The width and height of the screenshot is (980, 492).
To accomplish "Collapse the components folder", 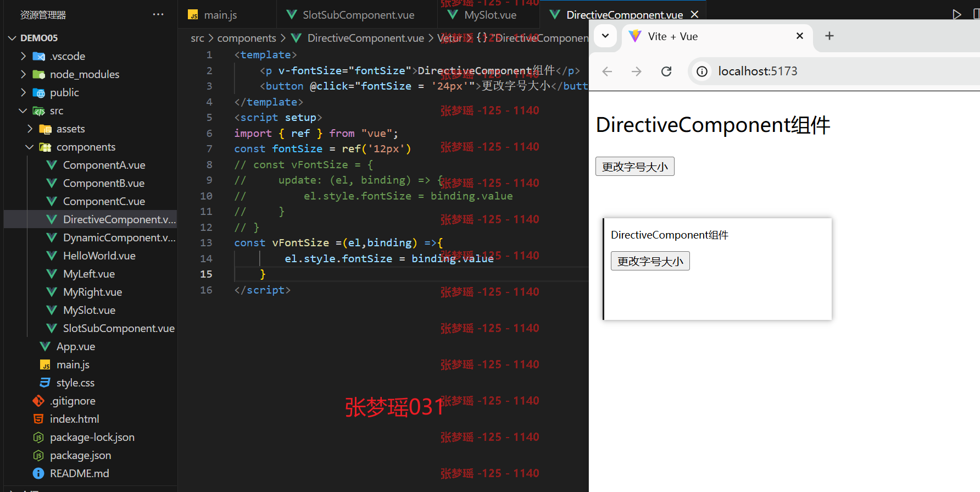I will click(30, 147).
